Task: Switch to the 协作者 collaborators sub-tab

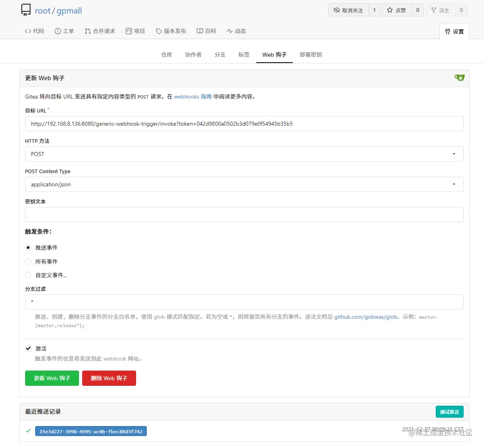Action: [194, 55]
